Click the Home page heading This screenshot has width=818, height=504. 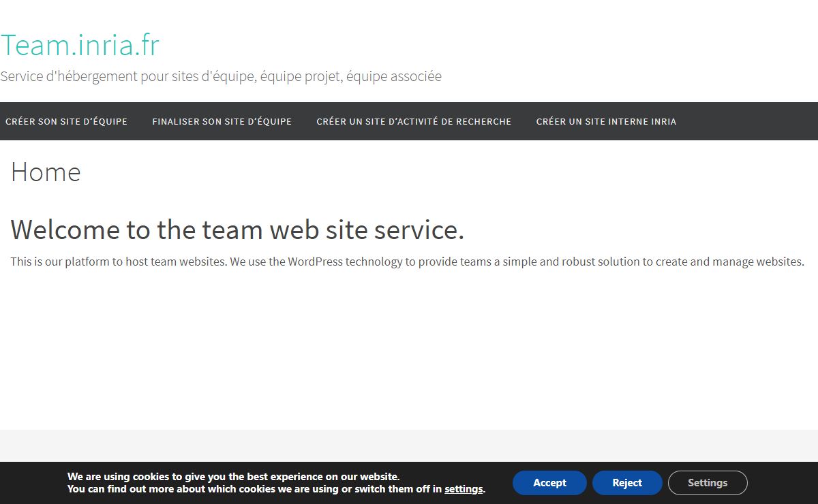point(46,172)
